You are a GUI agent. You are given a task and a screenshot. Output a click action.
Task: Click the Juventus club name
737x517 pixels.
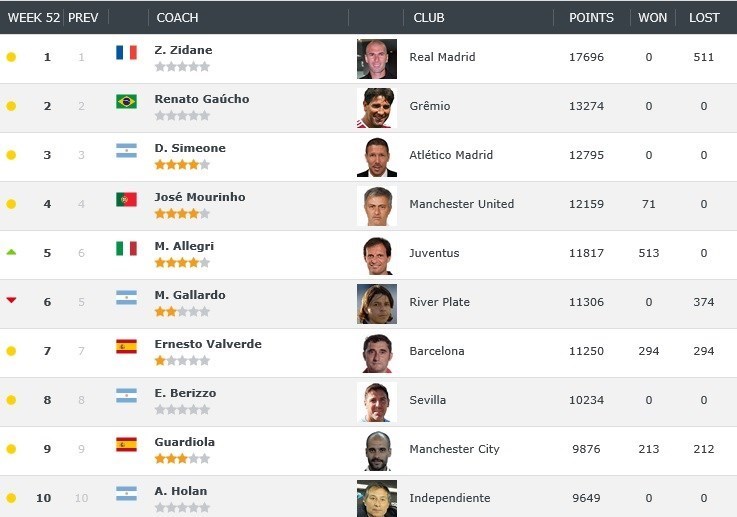(434, 253)
